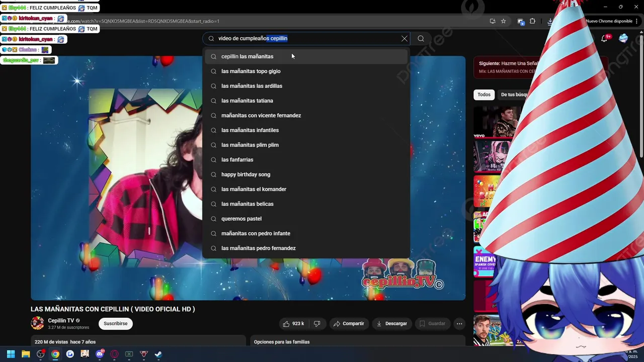Choose suggestion happy birthday song

[x=306, y=174]
